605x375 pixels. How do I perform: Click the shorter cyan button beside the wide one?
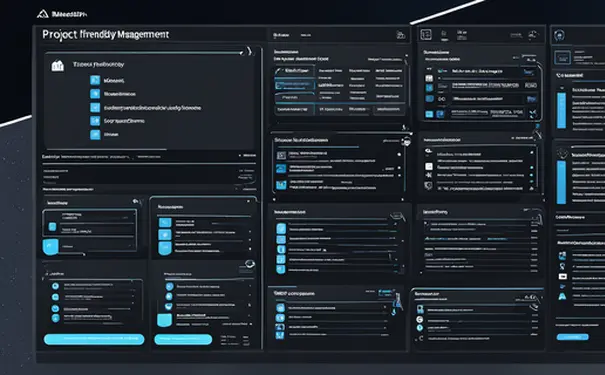183,339
